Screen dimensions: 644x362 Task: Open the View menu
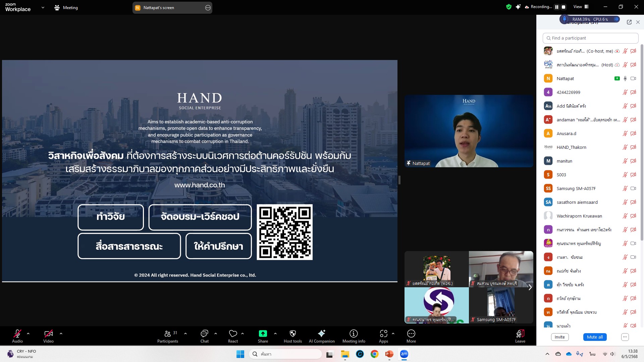click(581, 7)
